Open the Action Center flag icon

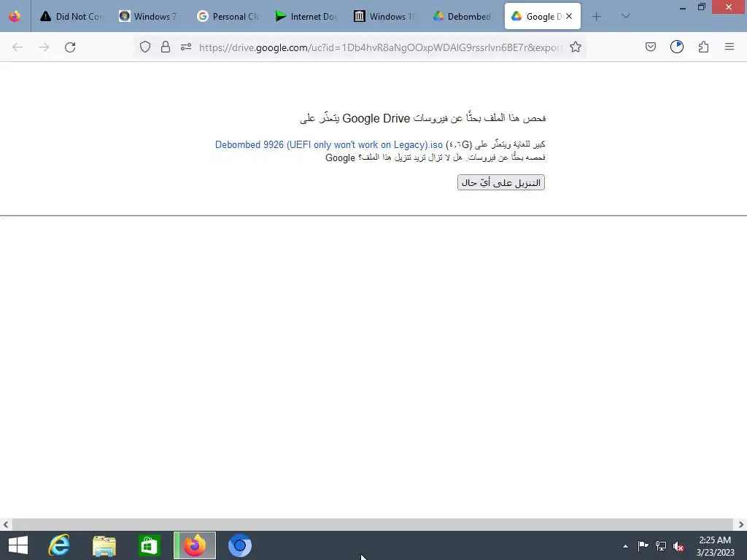coord(643,545)
